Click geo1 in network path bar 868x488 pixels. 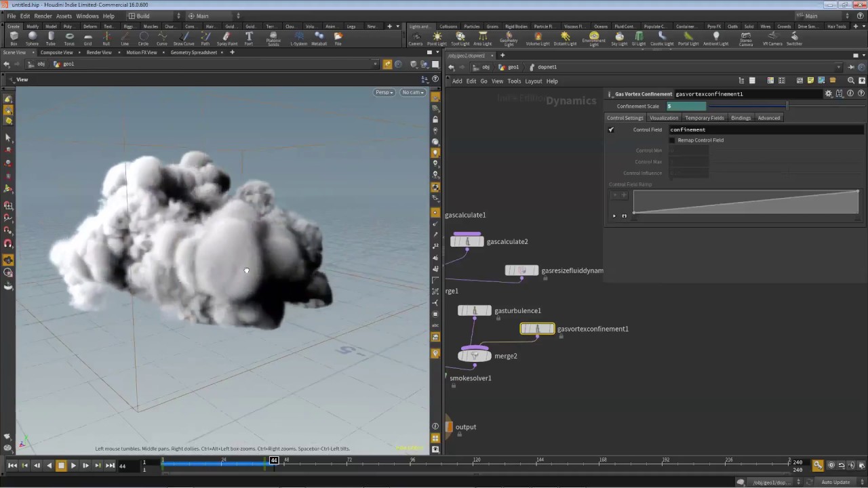tap(513, 67)
